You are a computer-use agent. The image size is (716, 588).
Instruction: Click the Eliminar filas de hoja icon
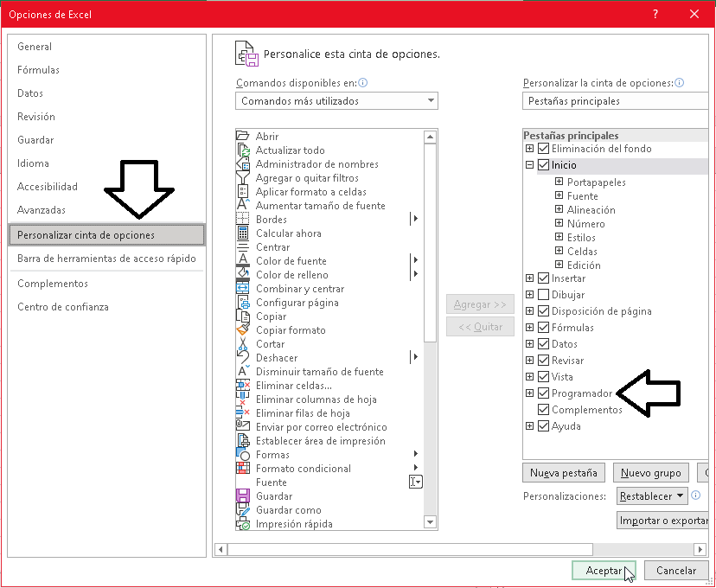tap(243, 412)
